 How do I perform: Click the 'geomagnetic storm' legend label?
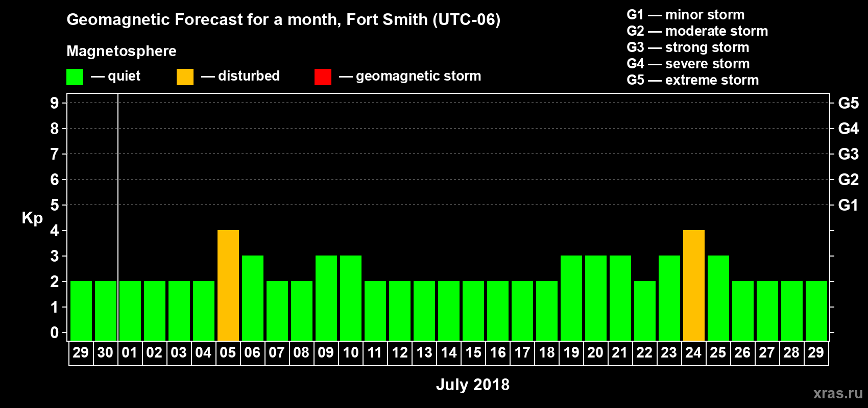pos(419,76)
